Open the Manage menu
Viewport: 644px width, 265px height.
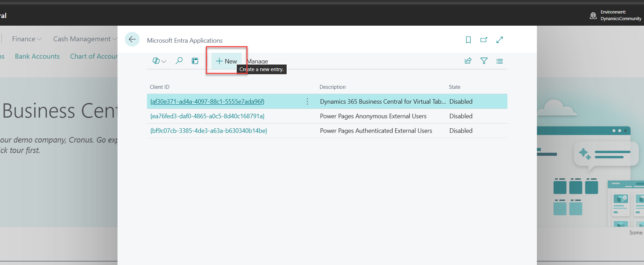258,61
